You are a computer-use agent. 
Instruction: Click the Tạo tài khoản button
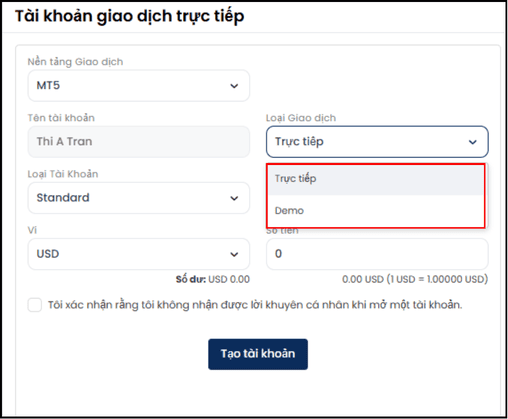coord(258,354)
